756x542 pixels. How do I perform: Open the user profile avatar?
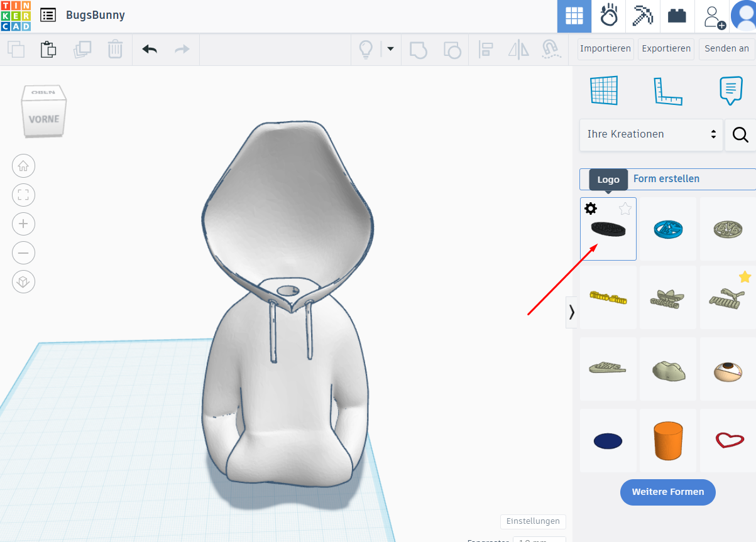(743, 16)
